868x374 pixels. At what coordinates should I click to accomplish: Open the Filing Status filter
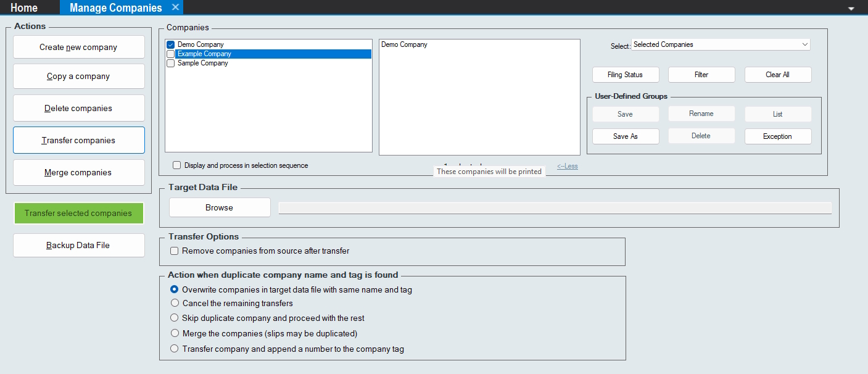625,75
